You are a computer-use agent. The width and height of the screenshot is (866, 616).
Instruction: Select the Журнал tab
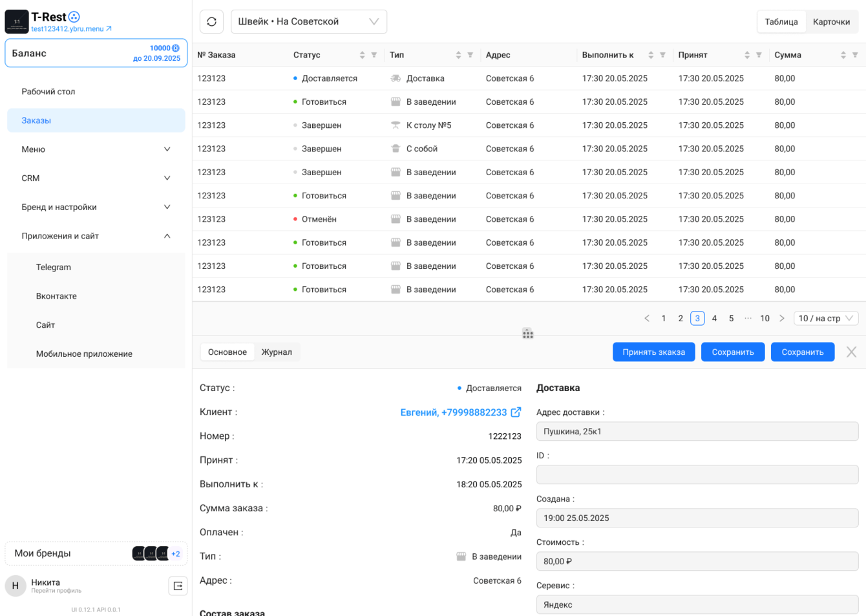(x=277, y=352)
